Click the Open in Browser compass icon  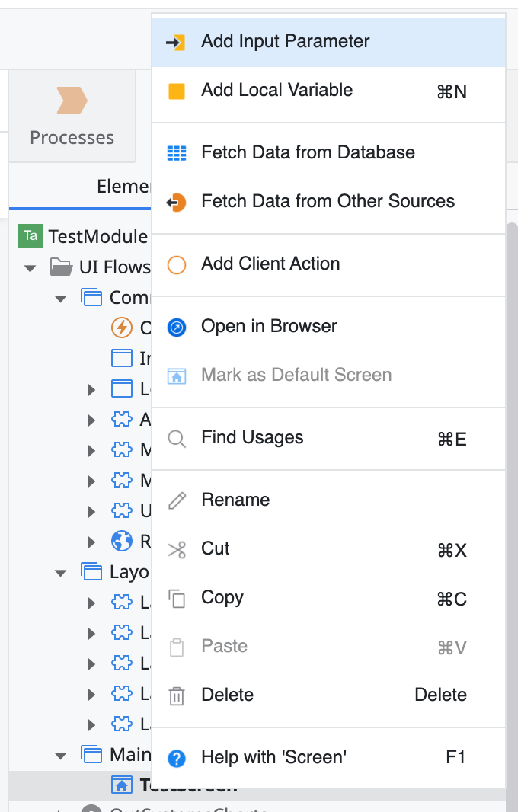tap(176, 328)
